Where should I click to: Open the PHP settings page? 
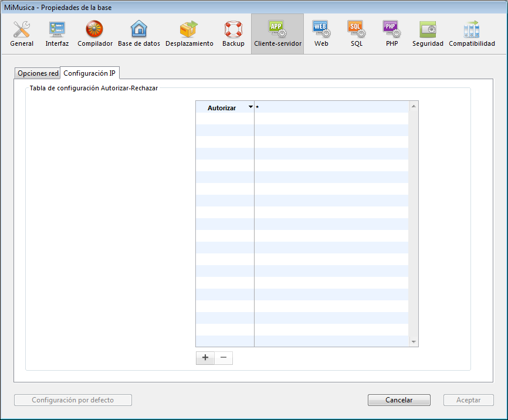click(392, 33)
